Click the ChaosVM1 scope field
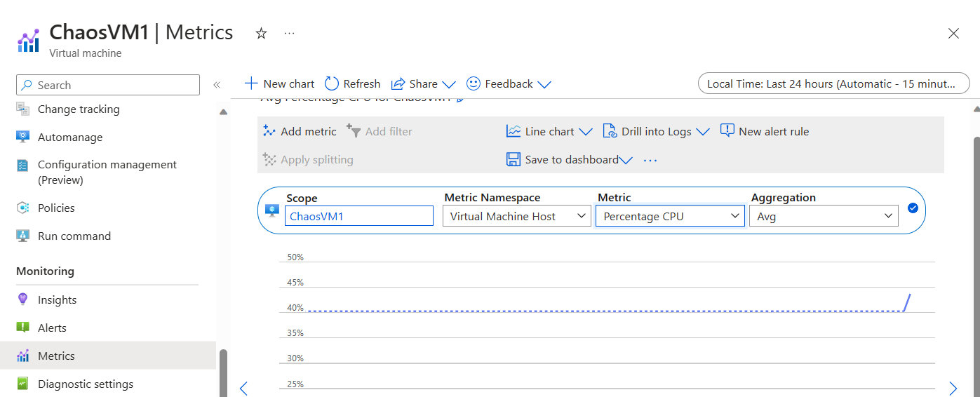 361,216
